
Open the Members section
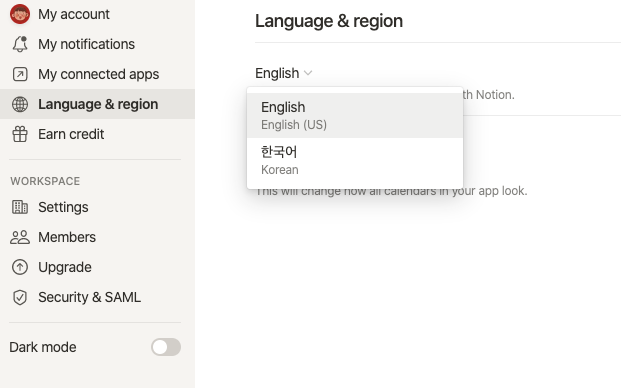97,237
